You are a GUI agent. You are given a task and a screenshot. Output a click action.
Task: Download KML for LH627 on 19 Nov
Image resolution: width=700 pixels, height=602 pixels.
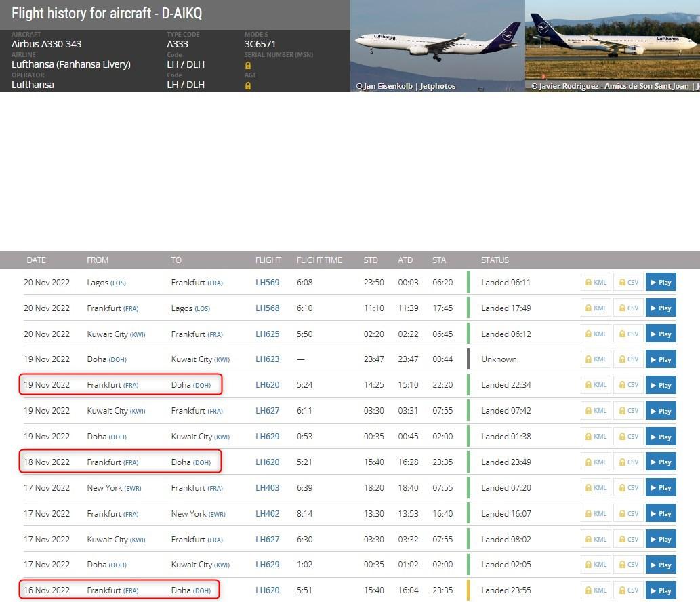[596, 410]
